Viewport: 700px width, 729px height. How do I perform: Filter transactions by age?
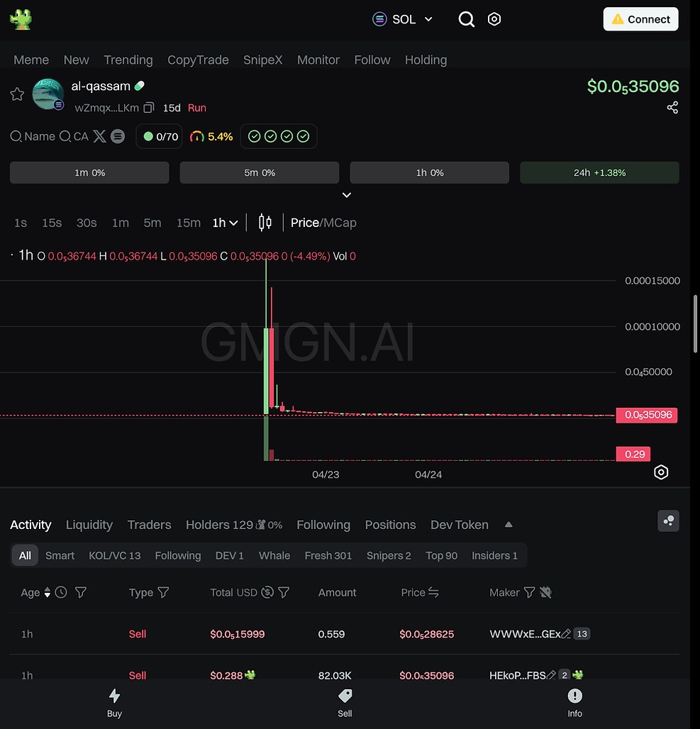tap(80, 592)
